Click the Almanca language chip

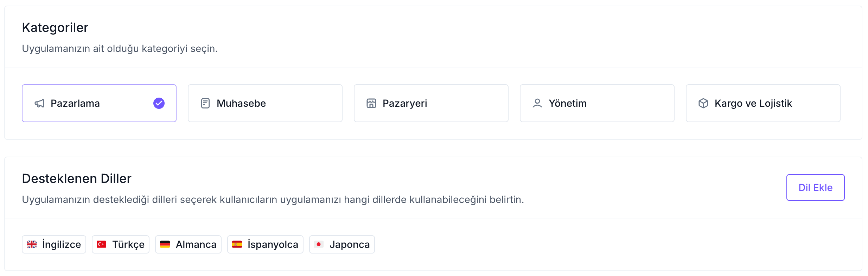188,244
